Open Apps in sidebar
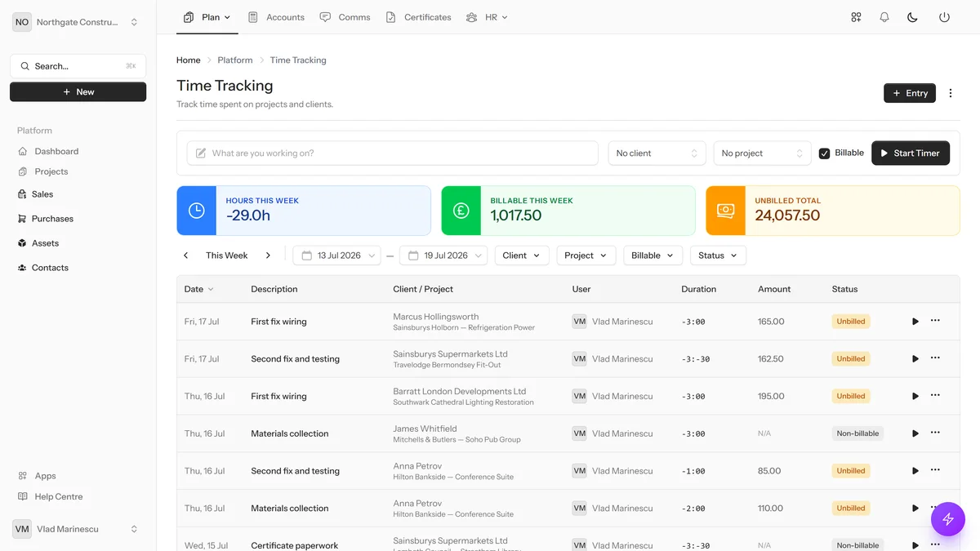Screen dimensions: 980x551 point(38,476)
